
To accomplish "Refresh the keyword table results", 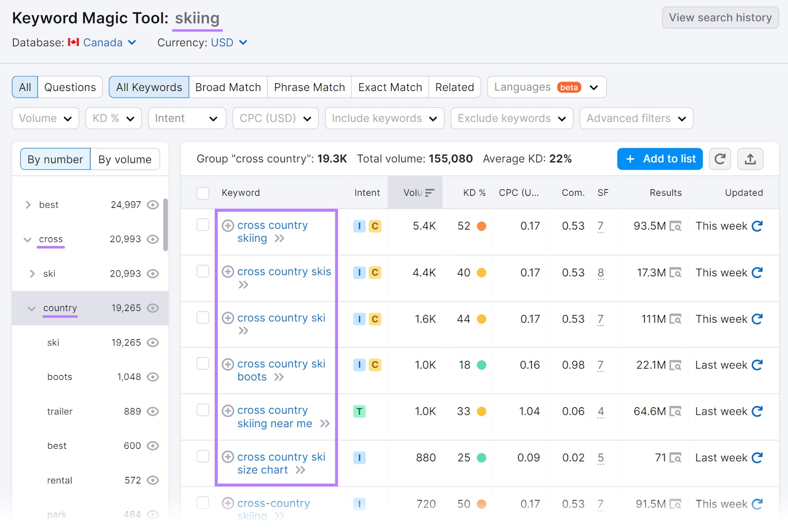I will [x=720, y=158].
